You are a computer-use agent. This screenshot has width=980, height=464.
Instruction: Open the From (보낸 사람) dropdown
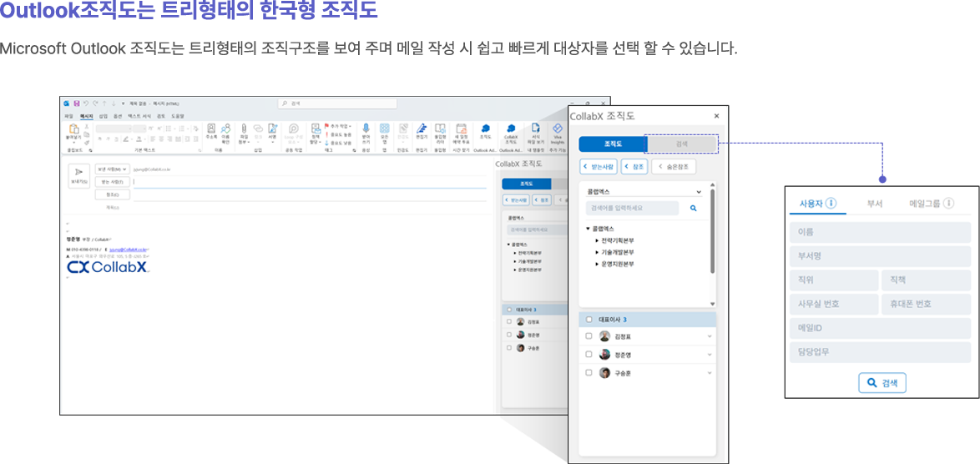click(113, 169)
